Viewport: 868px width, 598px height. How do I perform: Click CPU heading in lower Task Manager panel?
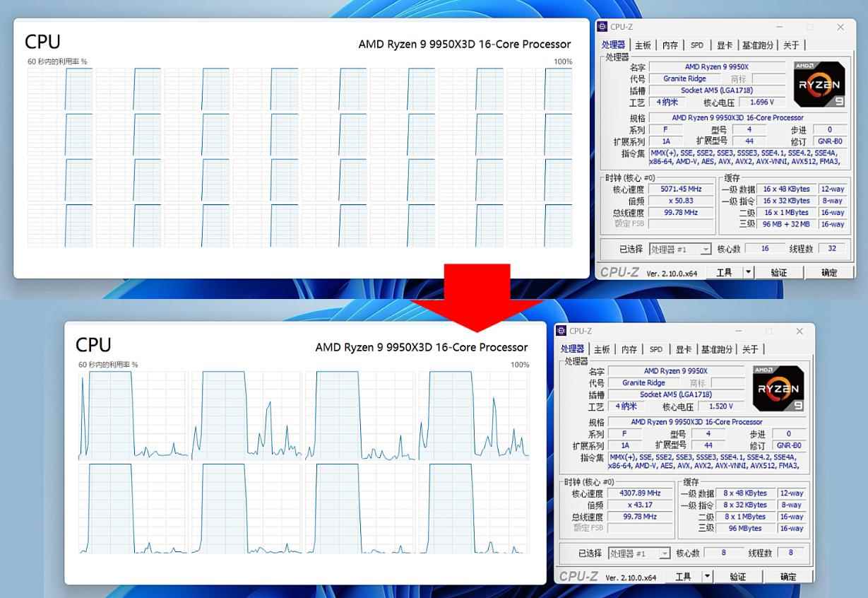[x=93, y=345]
